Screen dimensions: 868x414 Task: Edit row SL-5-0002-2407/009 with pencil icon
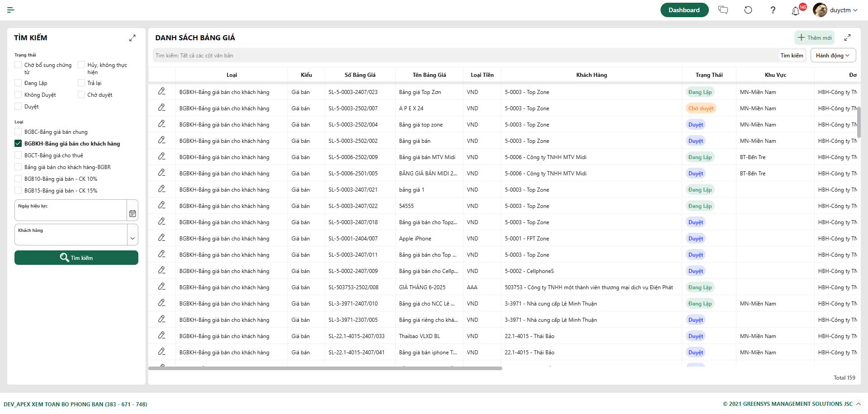click(161, 270)
